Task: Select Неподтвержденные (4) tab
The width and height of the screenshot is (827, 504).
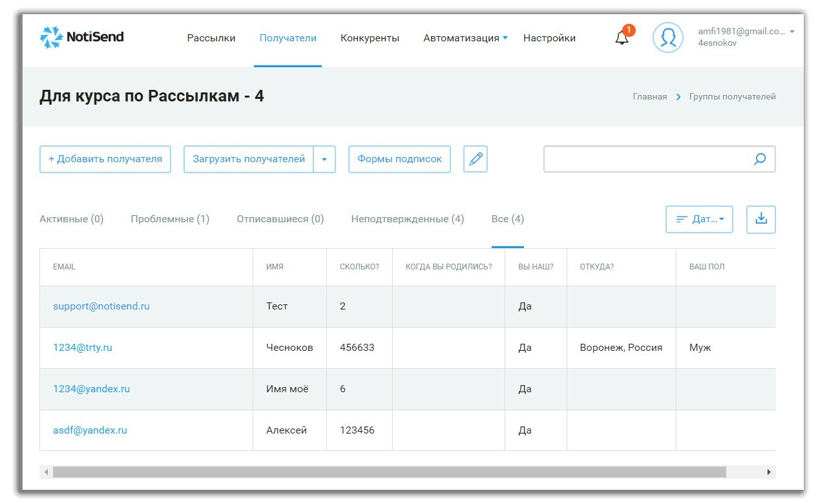Action: [x=408, y=219]
